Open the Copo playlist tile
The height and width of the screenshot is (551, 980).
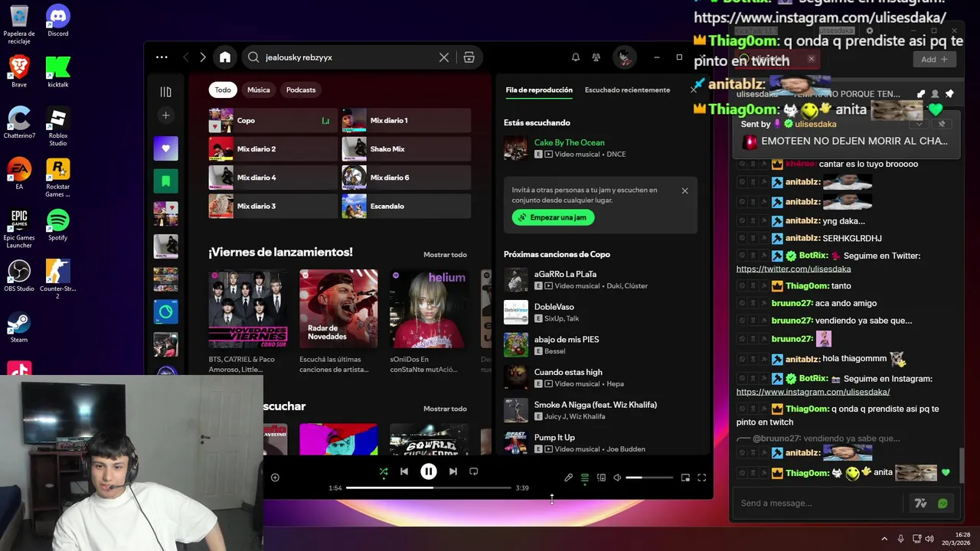point(273,121)
